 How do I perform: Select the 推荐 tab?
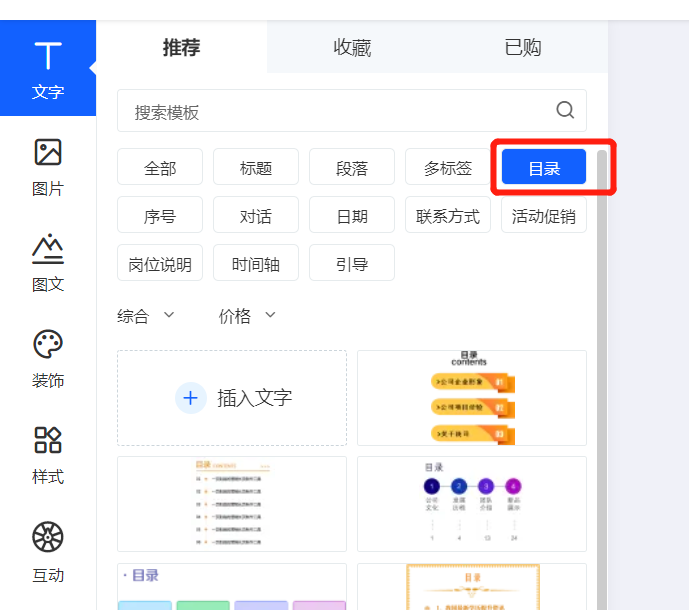pos(181,47)
